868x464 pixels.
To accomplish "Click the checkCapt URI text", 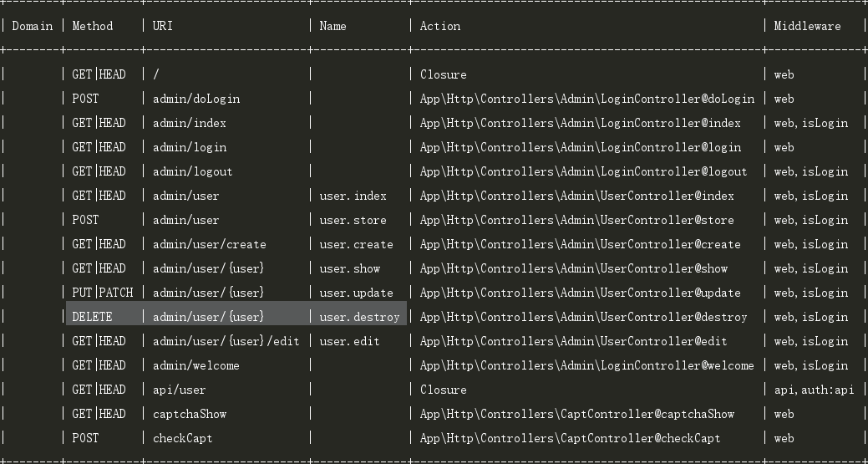I will pyautogui.click(x=183, y=439).
